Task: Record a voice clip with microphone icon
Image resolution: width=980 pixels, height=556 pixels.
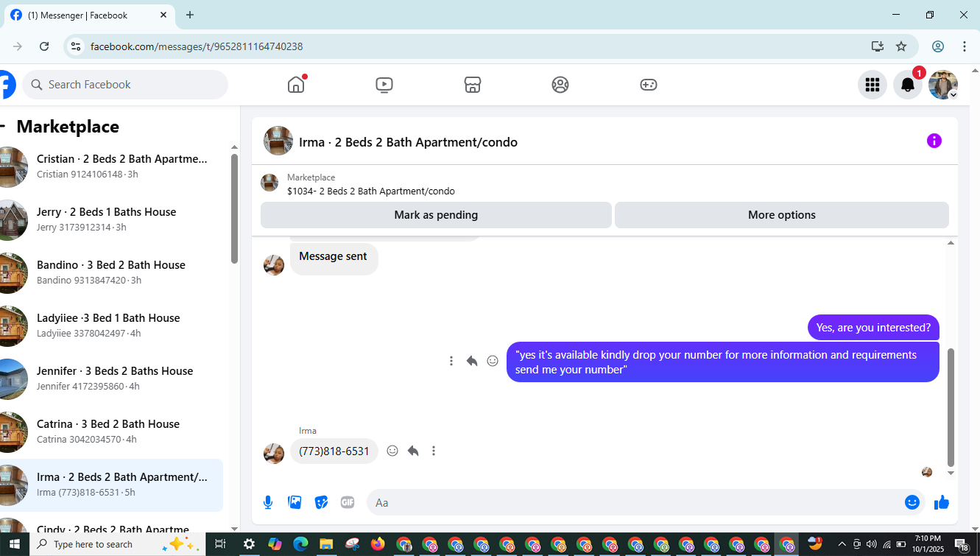Action: pos(268,502)
